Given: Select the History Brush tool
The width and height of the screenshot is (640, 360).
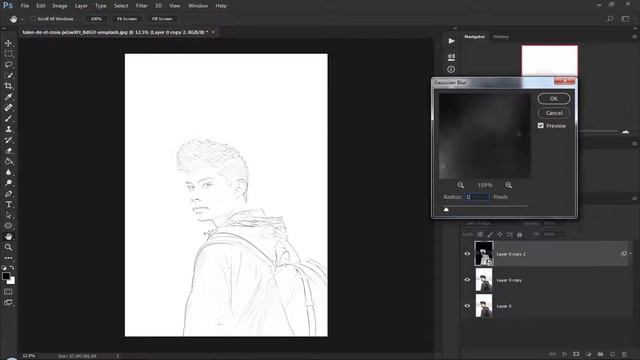Looking at the screenshot, I should (8, 140).
